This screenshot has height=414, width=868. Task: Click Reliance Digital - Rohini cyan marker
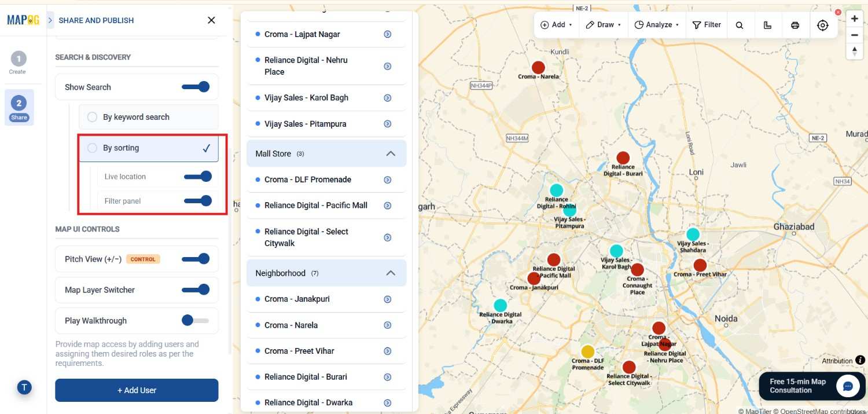tap(556, 190)
